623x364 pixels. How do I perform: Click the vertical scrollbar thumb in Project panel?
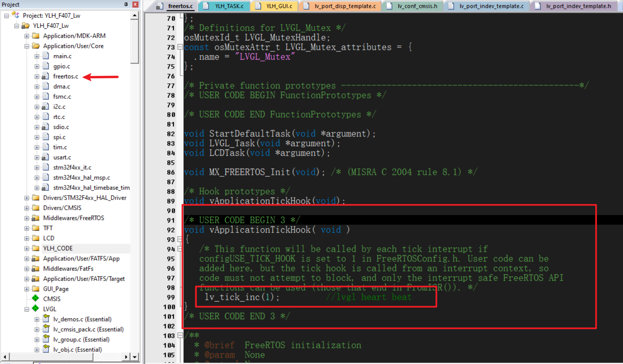point(135,41)
